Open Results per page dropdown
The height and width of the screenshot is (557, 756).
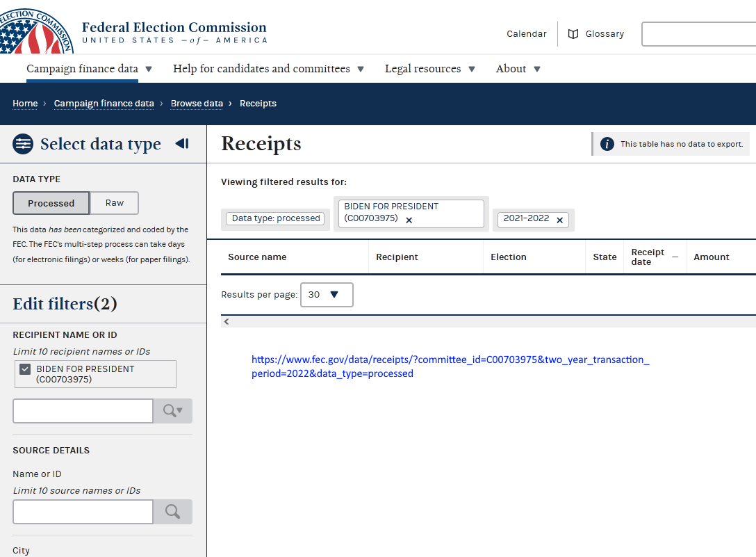point(327,295)
